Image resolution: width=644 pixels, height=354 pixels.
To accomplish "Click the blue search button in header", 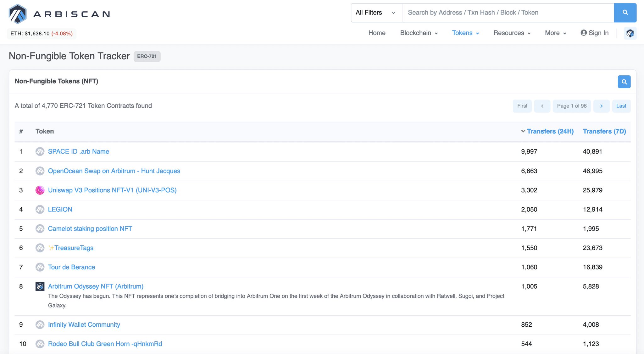I will (625, 13).
